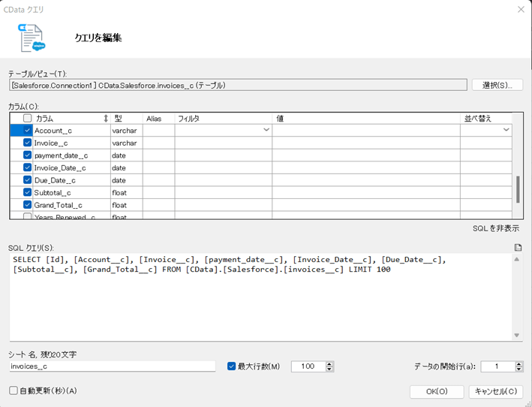Image resolution: width=532 pixels, height=407 pixels.
Task: Click the 最大行数 number field showing 100
Action: (x=308, y=366)
